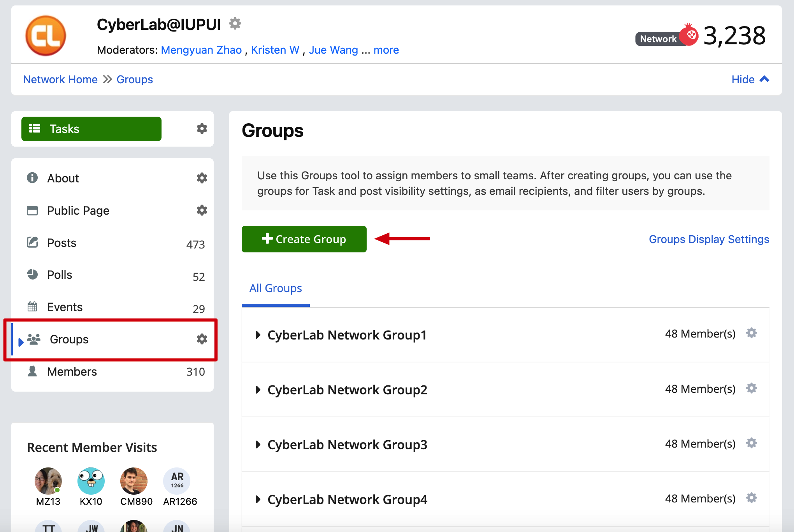Viewport: 794px width, 532px height.
Task: Open settings gear for CyberLab Network Group4
Action: click(x=752, y=498)
